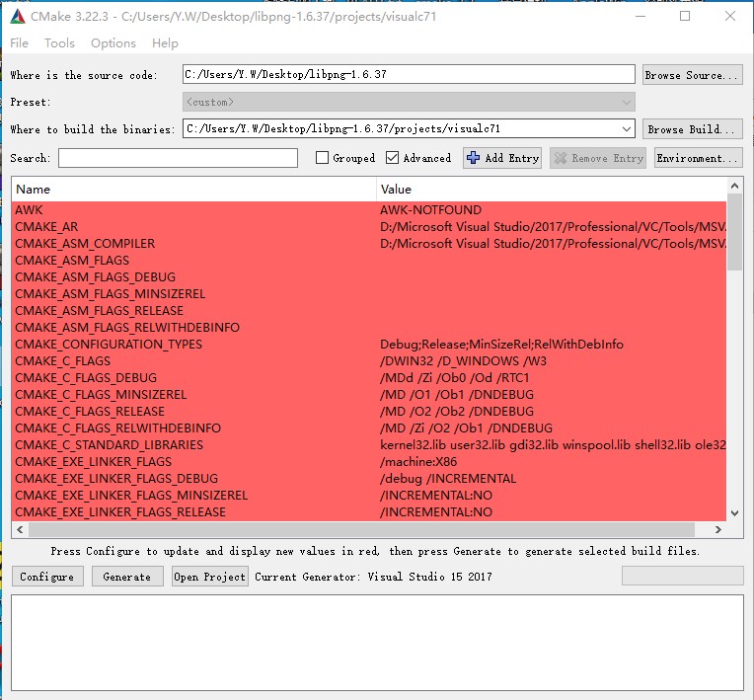Click the source code path field
This screenshot has width=754, height=700.
point(409,75)
